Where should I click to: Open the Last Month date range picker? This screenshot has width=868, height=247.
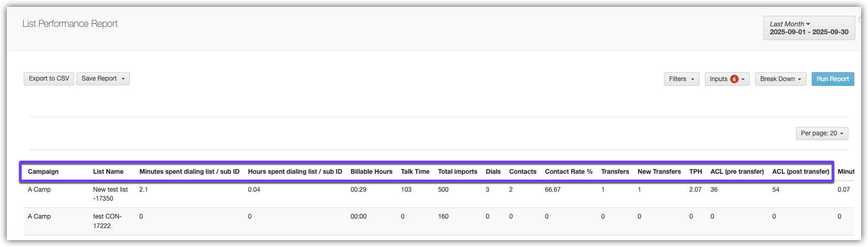(x=809, y=28)
